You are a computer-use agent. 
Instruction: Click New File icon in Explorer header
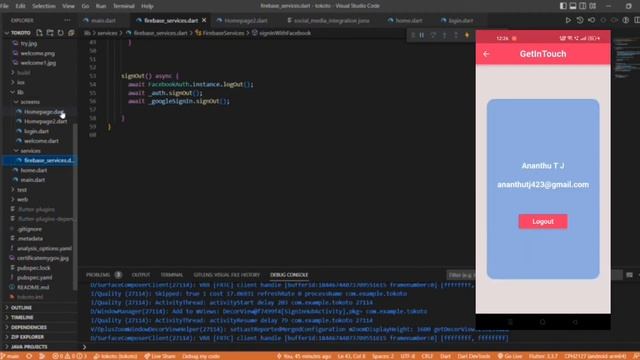39,33
